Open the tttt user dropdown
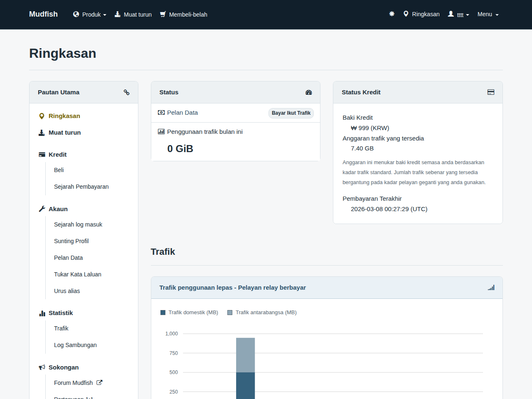532x399 pixels. coord(459,15)
